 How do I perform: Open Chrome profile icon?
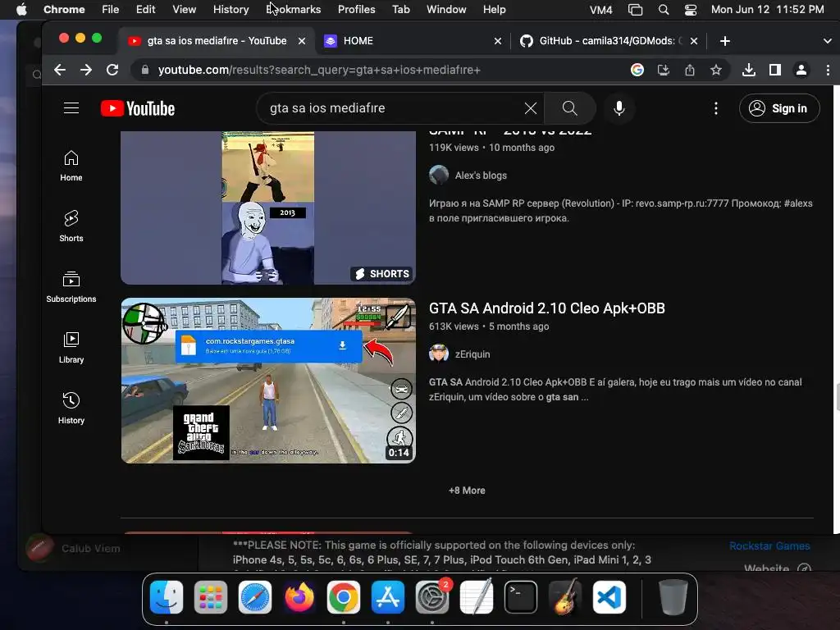[801, 70]
